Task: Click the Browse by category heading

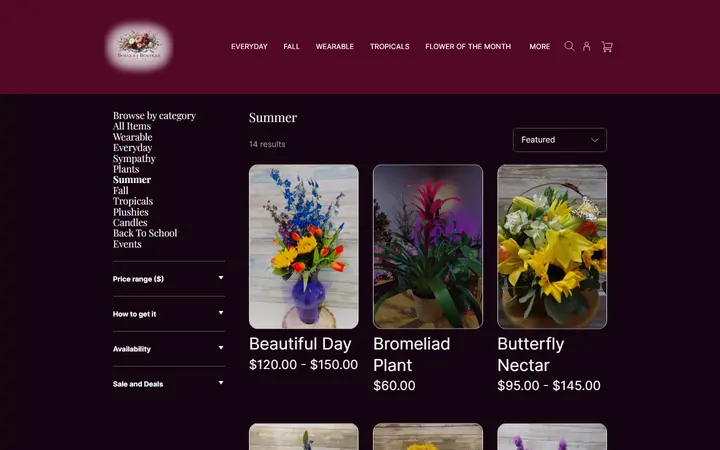Action: (x=154, y=115)
